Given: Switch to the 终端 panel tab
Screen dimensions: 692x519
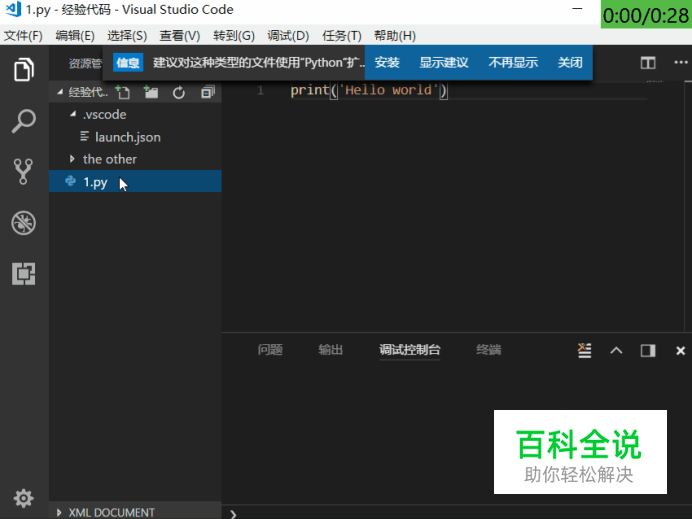Looking at the screenshot, I should click(489, 350).
